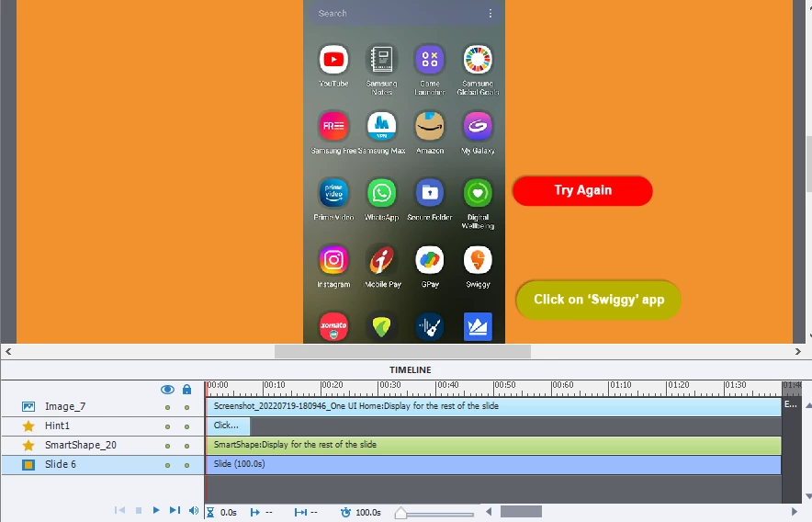
Task: Select the SmartShape_20 layer name
Action: [x=81, y=445]
